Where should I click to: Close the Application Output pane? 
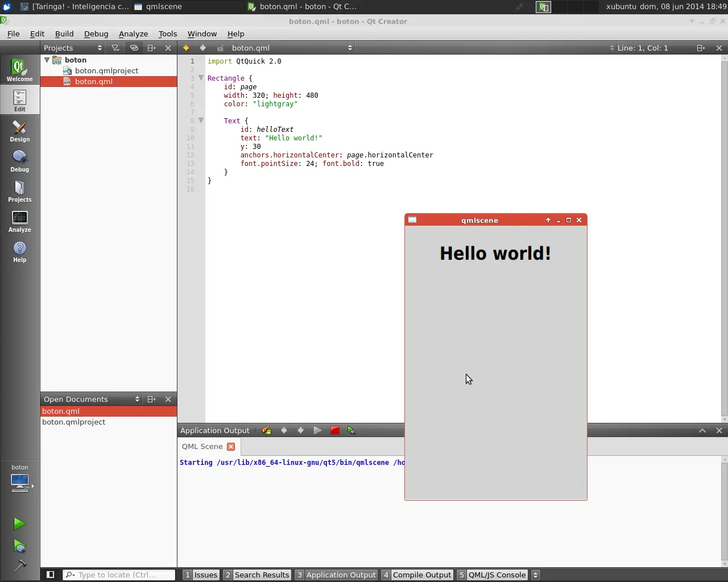tap(719, 431)
